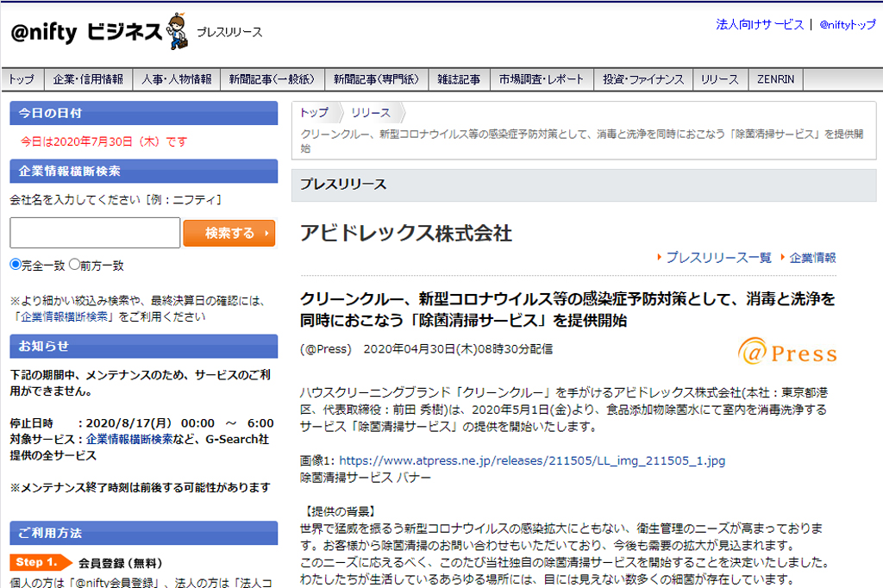Click the businessman mascot icon
This screenshot has width=883, height=588.
click(178, 31)
